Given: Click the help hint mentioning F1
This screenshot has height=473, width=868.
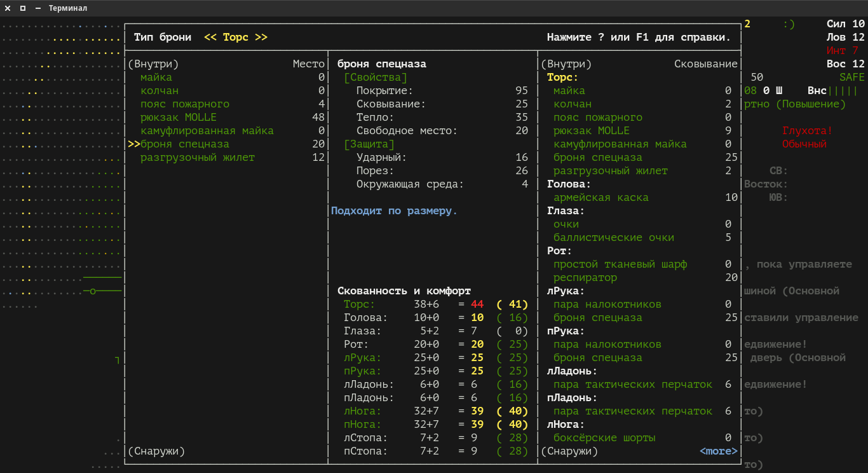Looking at the screenshot, I should coord(639,38).
